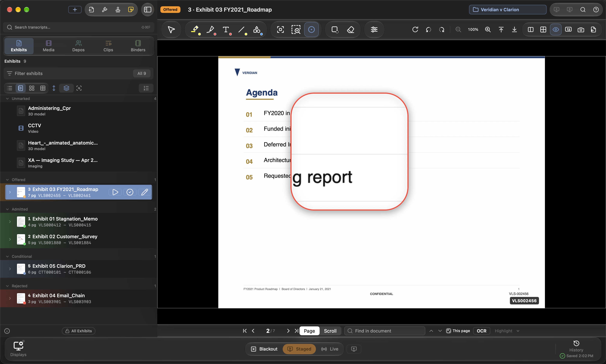Click the All 9 filter button
Image resolution: width=606 pixels, height=364 pixels.
pyautogui.click(x=142, y=73)
